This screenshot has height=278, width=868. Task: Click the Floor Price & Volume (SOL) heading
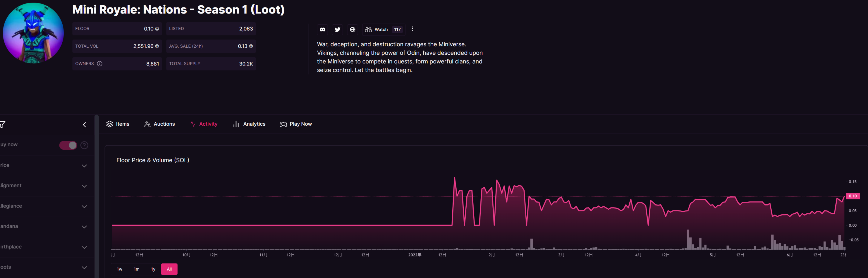[153, 160]
